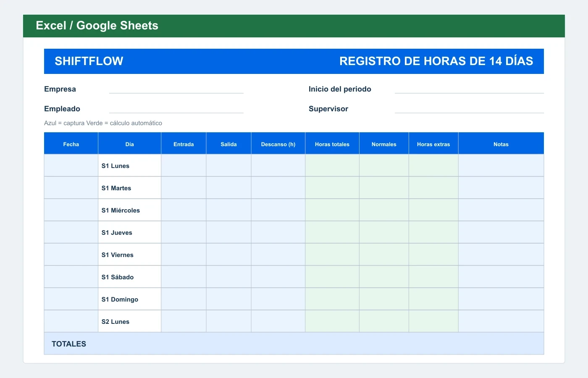Image resolution: width=588 pixels, height=378 pixels.
Task: Select the Salida column header
Action: 228,144
